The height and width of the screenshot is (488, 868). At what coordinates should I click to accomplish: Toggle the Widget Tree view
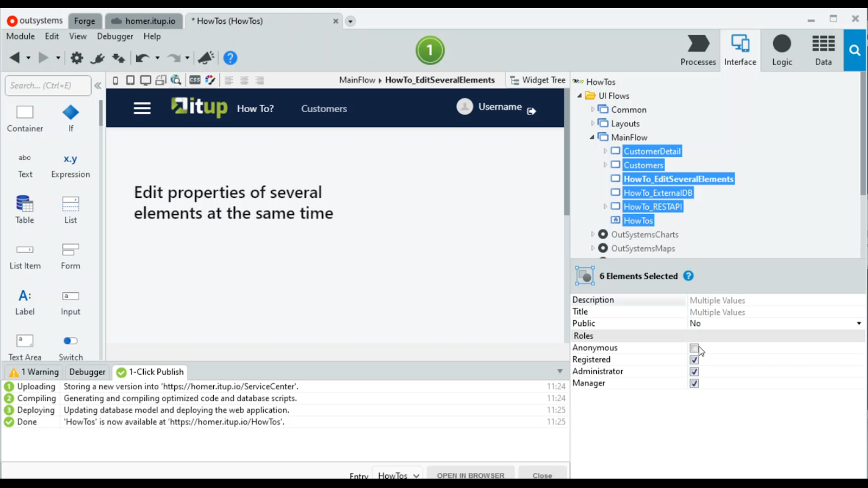(538, 80)
